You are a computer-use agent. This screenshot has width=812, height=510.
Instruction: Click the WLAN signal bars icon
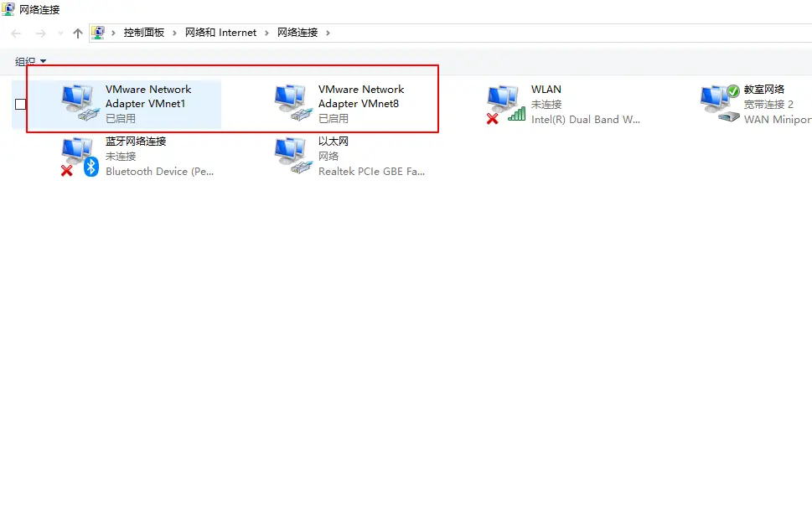point(516,114)
